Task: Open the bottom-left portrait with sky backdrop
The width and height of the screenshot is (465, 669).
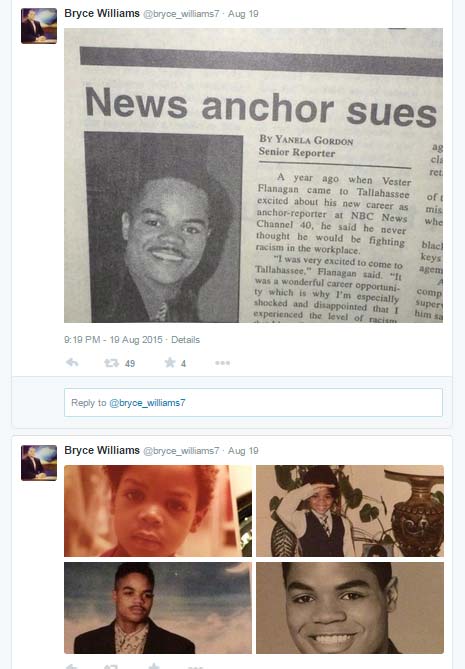Action: 158,608
